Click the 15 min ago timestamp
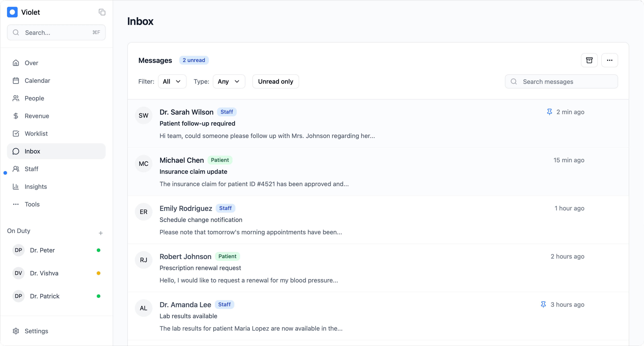Screen dimensions: 644x346 click(569, 160)
